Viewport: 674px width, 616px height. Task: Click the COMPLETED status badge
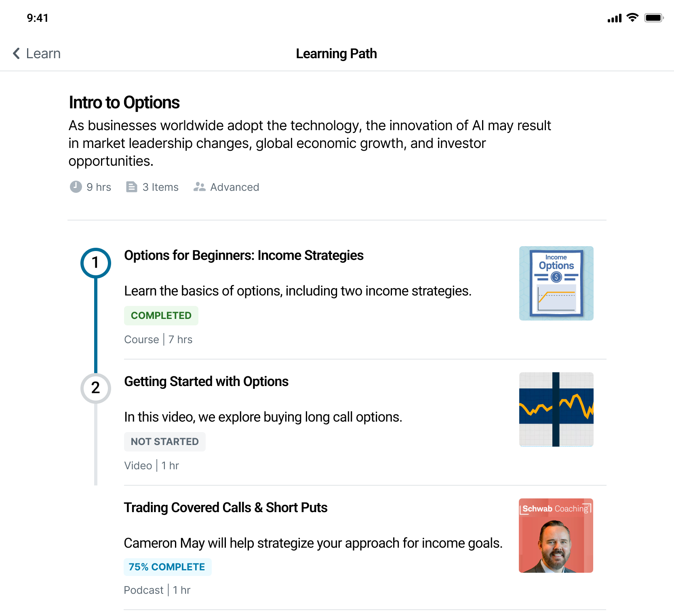[x=161, y=316]
